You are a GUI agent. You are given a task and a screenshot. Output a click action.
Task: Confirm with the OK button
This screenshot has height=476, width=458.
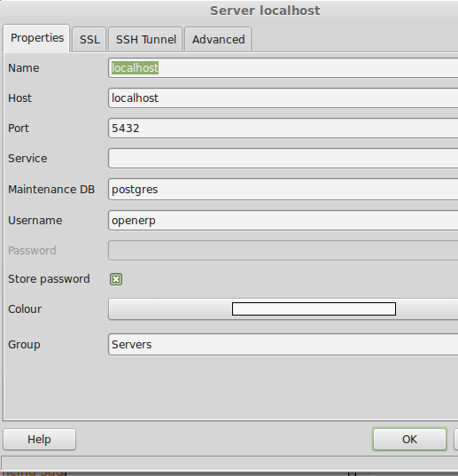pos(410,440)
